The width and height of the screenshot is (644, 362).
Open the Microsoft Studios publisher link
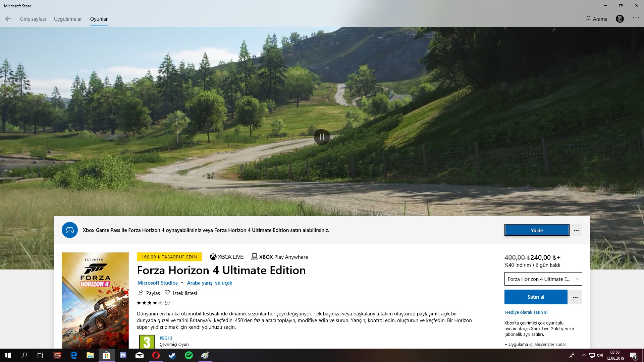tap(158, 283)
